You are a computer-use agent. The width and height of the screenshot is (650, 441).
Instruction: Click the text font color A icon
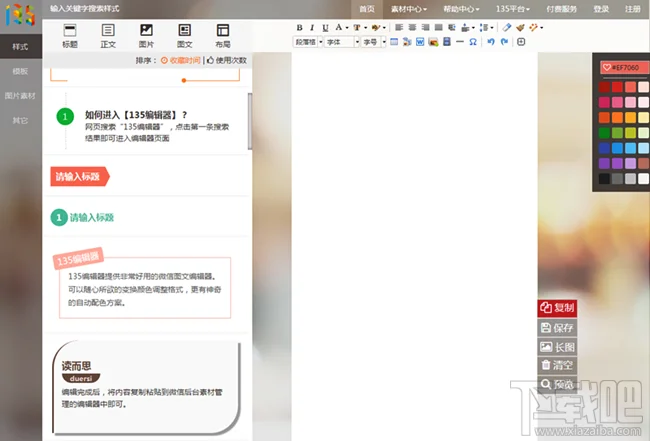coord(339,27)
